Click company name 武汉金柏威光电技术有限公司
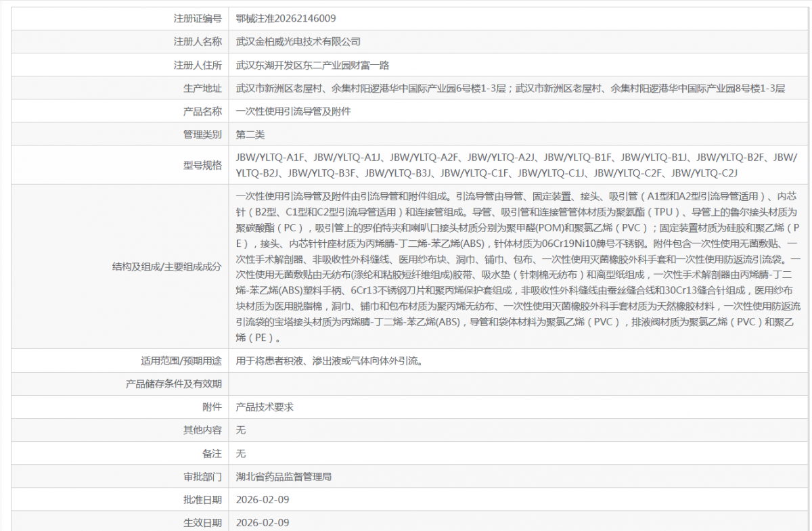The width and height of the screenshot is (812, 531). coord(298,42)
